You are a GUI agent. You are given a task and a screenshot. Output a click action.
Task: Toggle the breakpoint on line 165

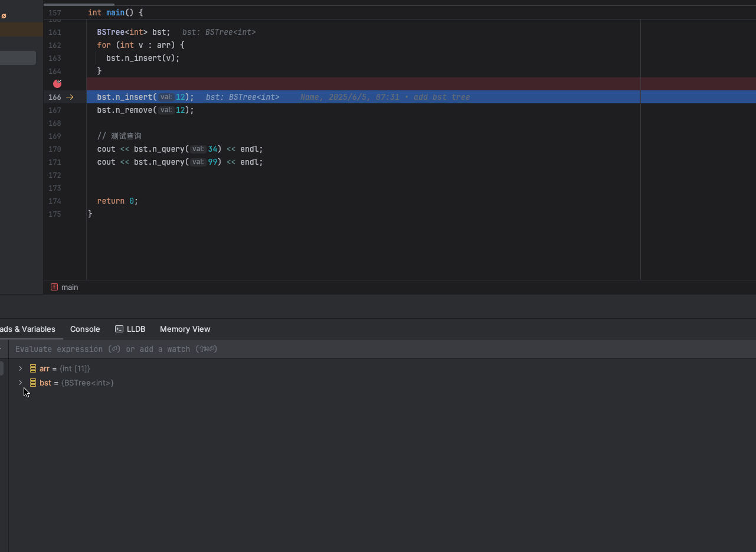tap(57, 84)
